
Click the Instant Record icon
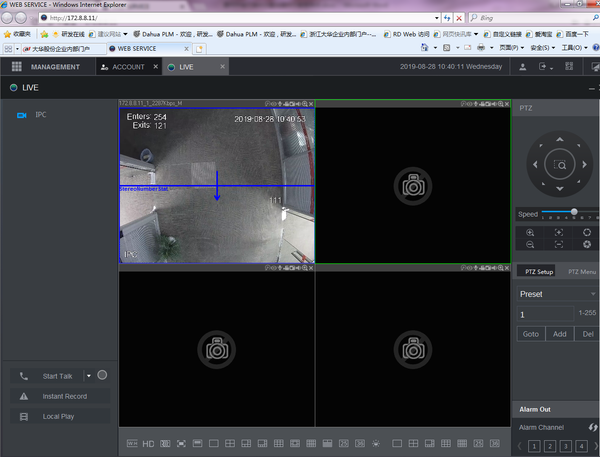point(24,397)
